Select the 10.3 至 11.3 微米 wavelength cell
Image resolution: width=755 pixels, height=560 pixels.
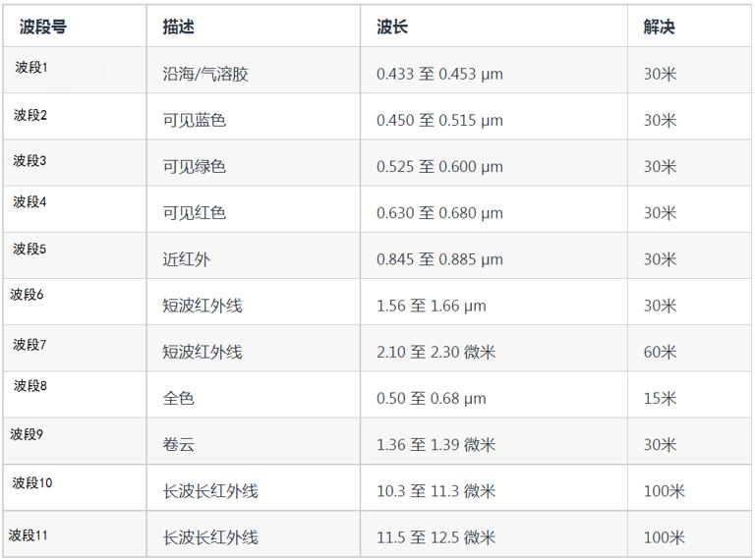[x=436, y=490]
